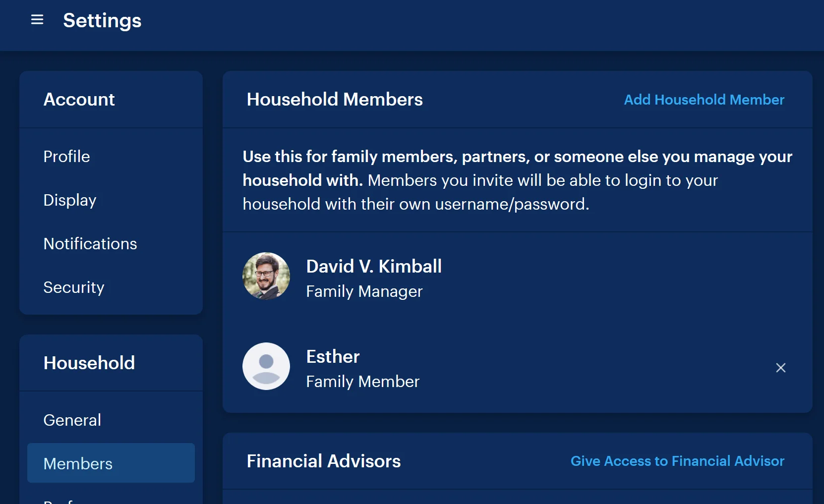Viewport: 824px width, 504px height.
Task: Add Household Member
Action: coord(704,100)
